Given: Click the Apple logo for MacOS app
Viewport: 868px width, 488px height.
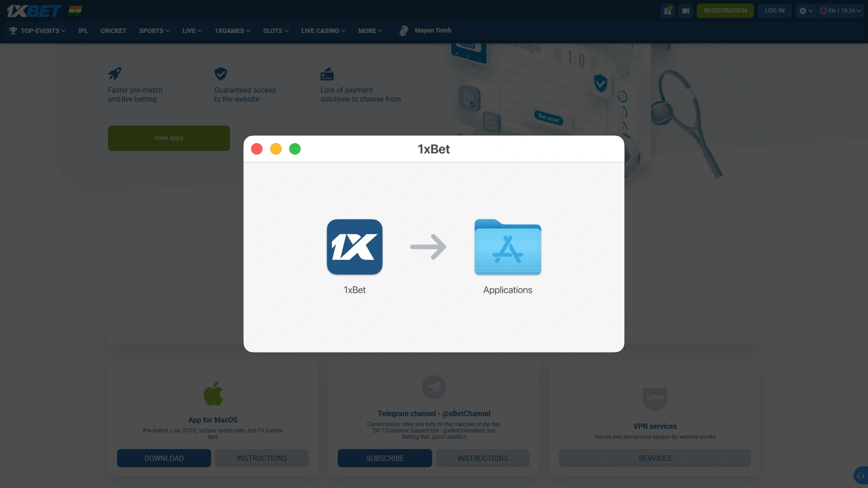Looking at the screenshot, I should (213, 393).
